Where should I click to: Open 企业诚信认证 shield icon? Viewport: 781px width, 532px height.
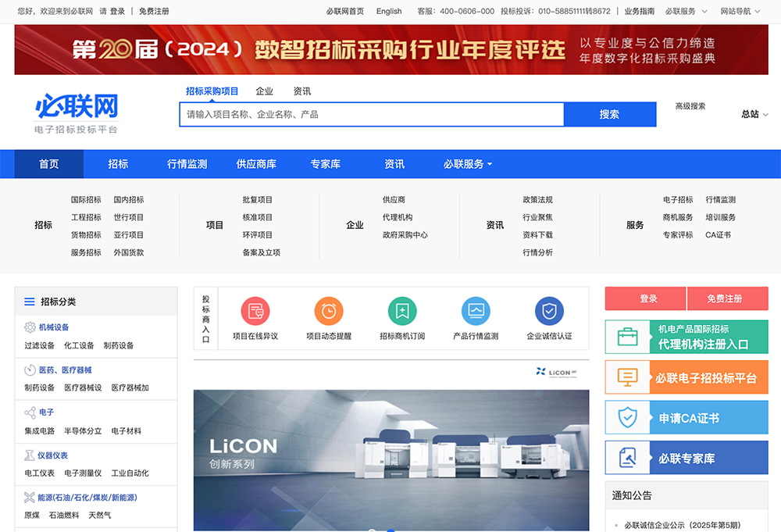point(549,311)
